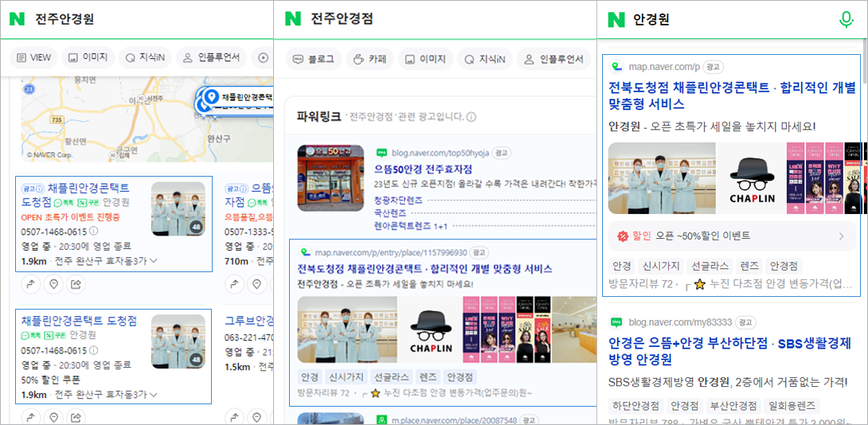Click the location pin icon below the 그루브안 1.5km listing
The height and width of the screenshot is (425, 868).
tap(257, 417)
